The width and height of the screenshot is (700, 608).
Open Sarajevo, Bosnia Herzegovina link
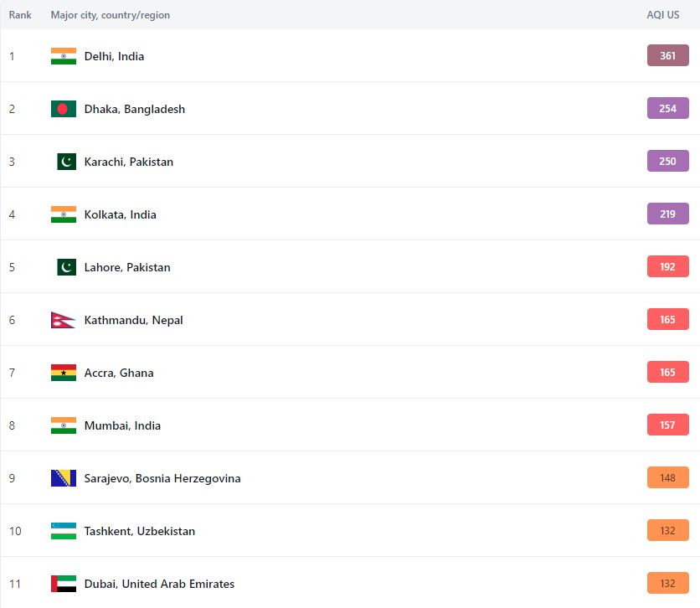point(162,478)
